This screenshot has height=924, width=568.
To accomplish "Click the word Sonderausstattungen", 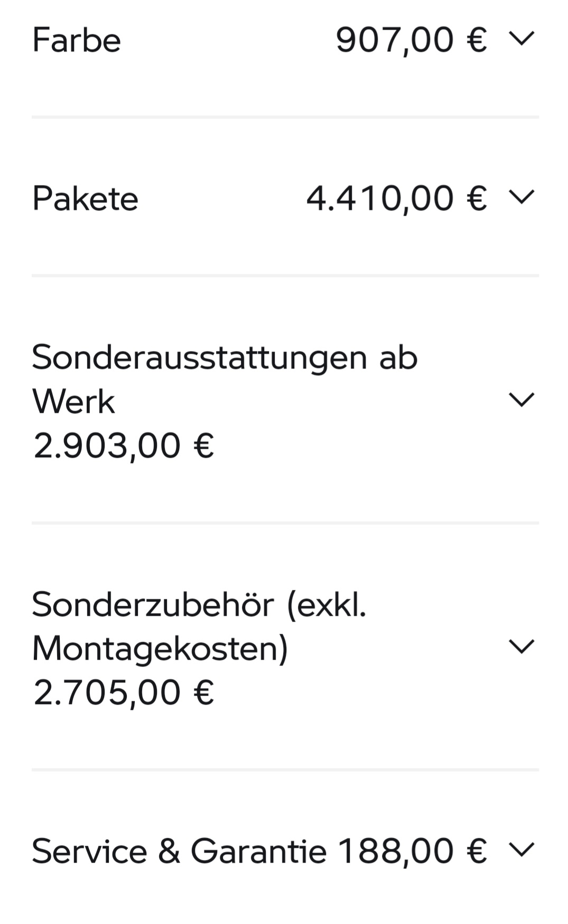I will pyautogui.click(x=200, y=357).
